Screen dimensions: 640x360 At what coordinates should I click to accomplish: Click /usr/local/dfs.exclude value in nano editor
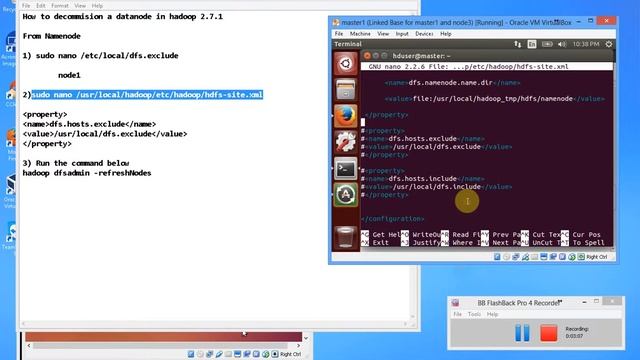[x=436, y=147]
